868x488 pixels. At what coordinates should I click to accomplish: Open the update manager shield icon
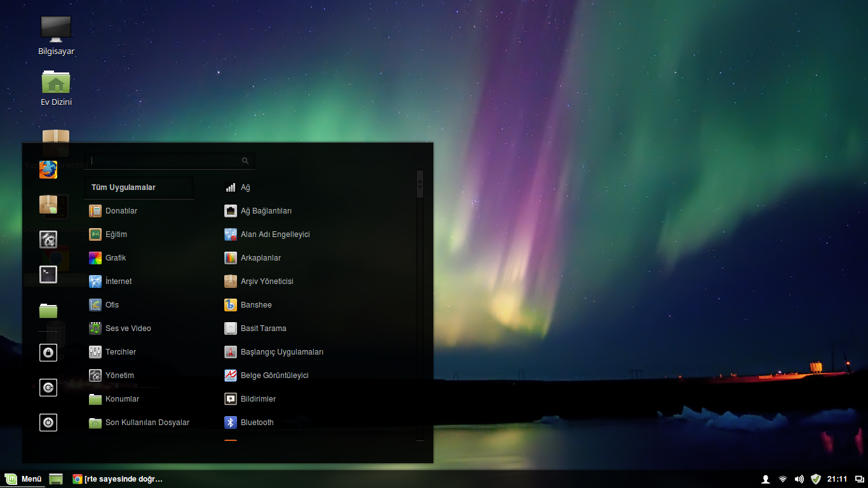point(816,479)
